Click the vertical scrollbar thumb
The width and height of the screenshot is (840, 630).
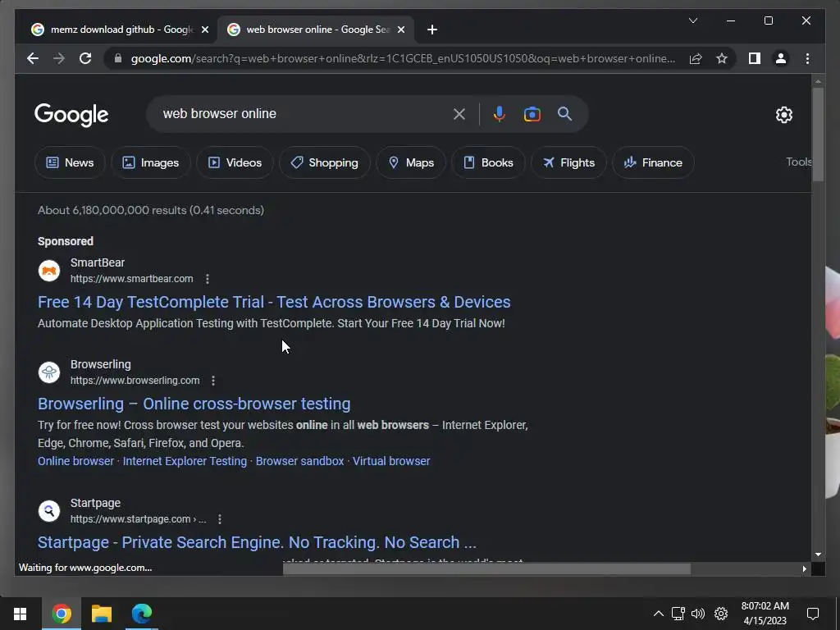coord(818,135)
